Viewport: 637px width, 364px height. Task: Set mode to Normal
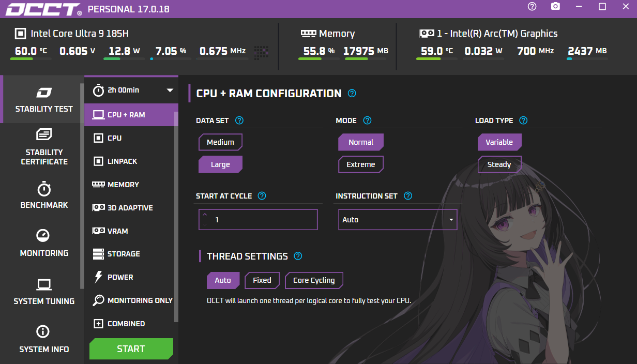click(361, 142)
